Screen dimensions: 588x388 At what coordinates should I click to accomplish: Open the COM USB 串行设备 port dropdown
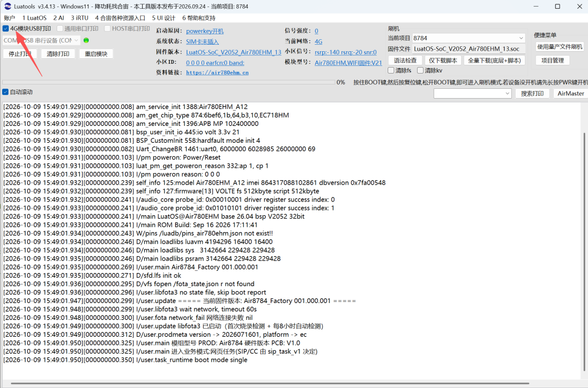[x=41, y=40]
